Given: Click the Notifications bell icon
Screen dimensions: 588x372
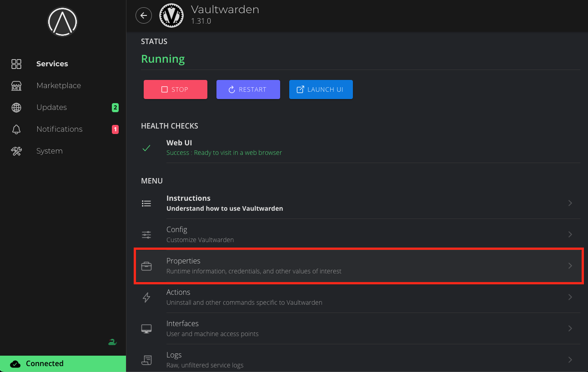Looking at the screenshot, I should pyautogui.click(x=16, y=129).
